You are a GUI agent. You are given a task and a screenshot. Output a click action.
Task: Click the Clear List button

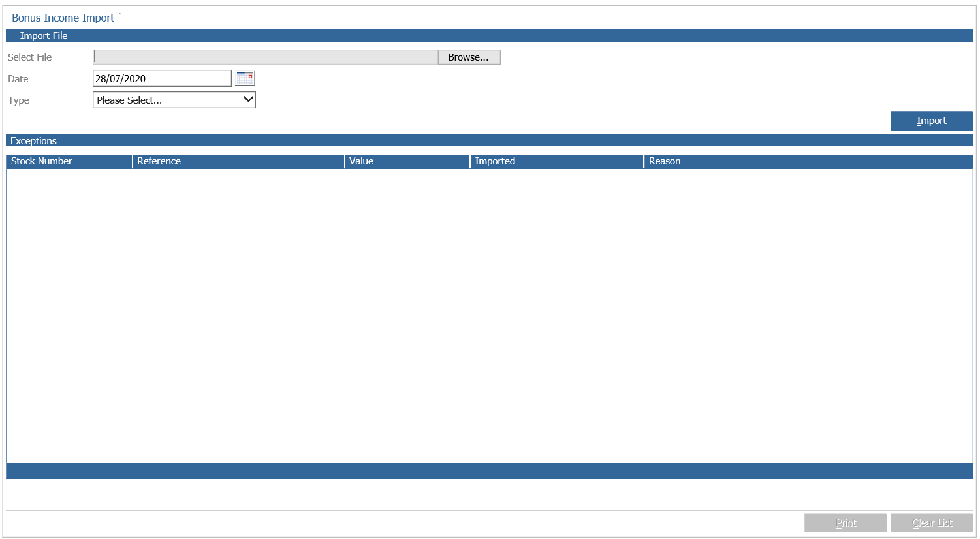point(932,523)
